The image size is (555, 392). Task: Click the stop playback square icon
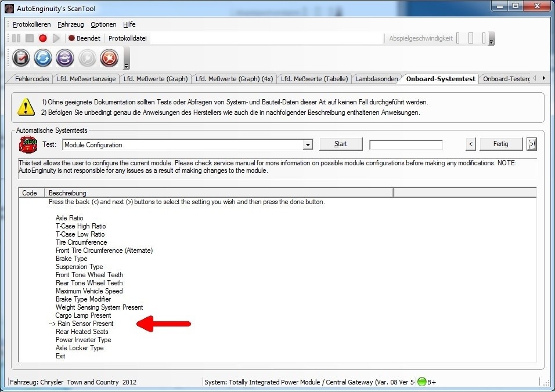30,38
